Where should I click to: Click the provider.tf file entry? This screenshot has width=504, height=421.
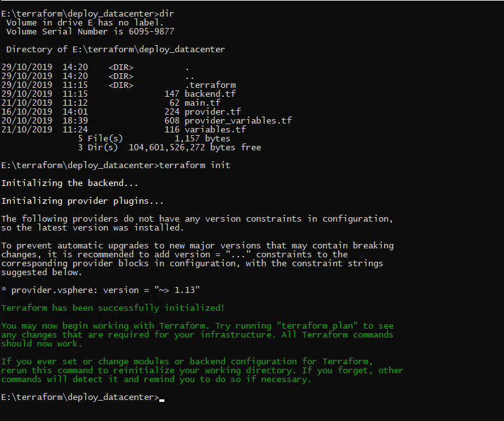click(x=212, y=112)
